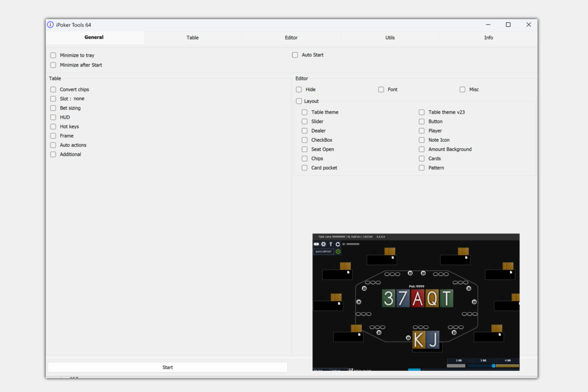Click the Start button

tap(168, 367)
